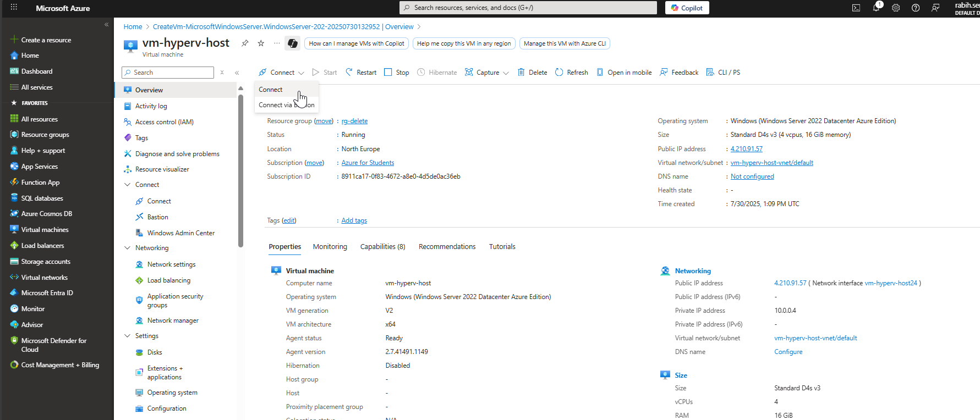The image size is (980, 420).
Task: Collapse the left portal sidebar
Action: [x=106, y=25]
